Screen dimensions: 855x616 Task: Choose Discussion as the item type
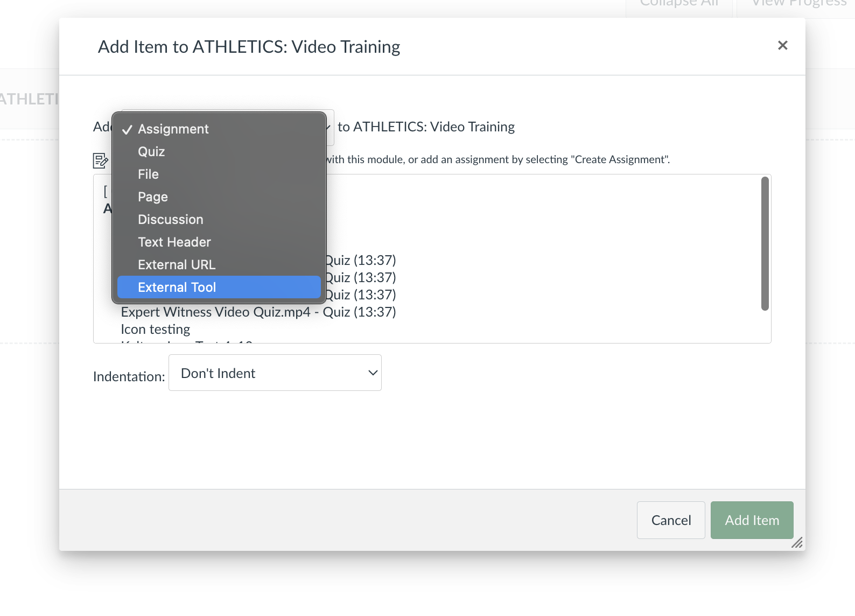pyautogui.click(x=170, y=220)
